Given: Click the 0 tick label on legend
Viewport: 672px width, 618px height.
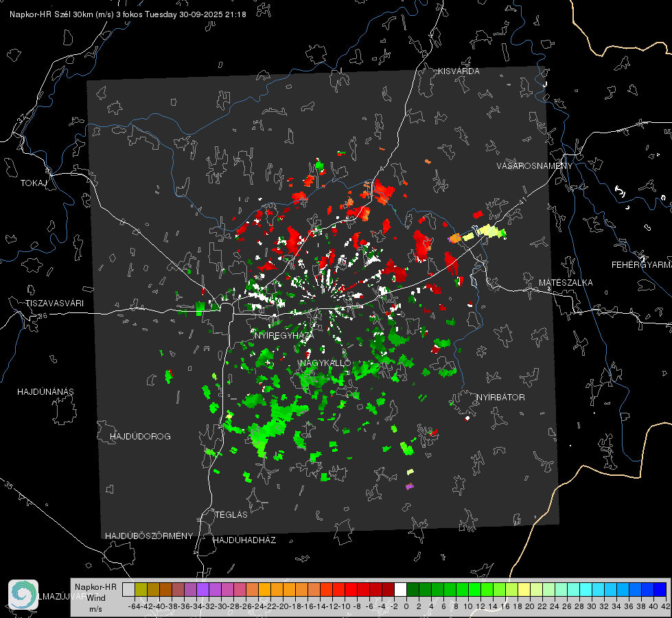Looking at the screenshot, I should click(x=406, y=606).
